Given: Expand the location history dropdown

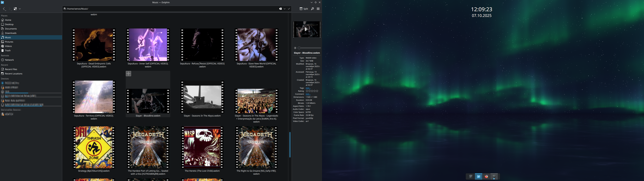Looking at the screenshot, I should [284, 9].
